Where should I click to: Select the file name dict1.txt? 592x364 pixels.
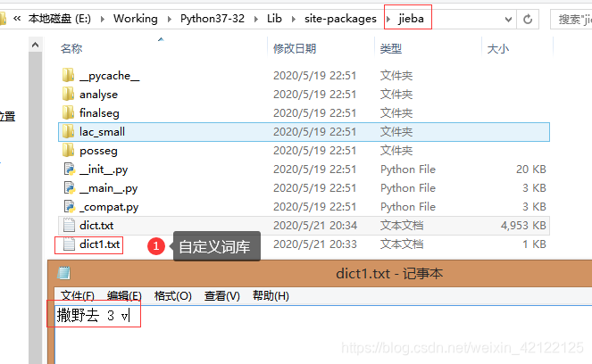[100, 244]
